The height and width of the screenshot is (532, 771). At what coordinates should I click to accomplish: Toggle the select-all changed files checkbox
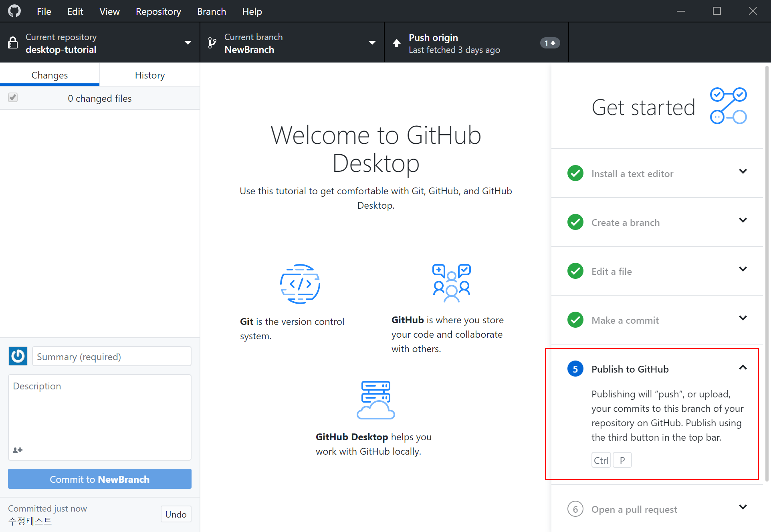[13, 97]
